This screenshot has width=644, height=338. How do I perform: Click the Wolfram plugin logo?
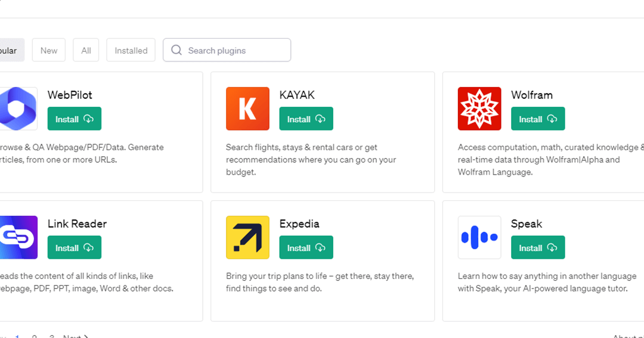[x=479, y=108]
